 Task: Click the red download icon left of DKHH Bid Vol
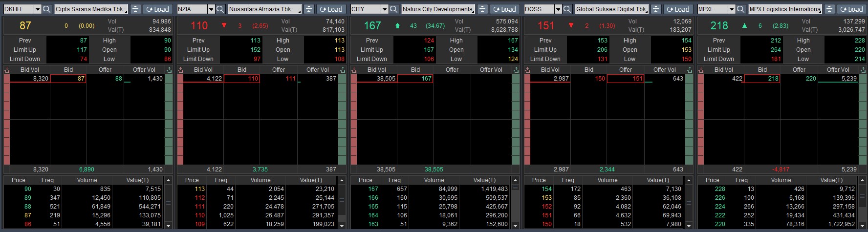pos(7,70)
